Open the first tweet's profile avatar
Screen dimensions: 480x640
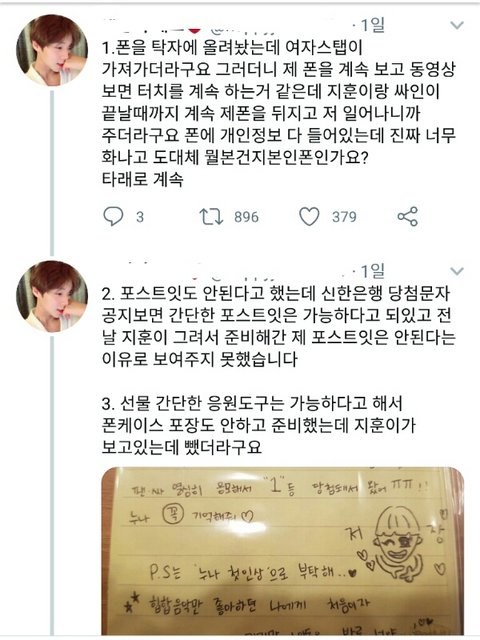[52, 50]
